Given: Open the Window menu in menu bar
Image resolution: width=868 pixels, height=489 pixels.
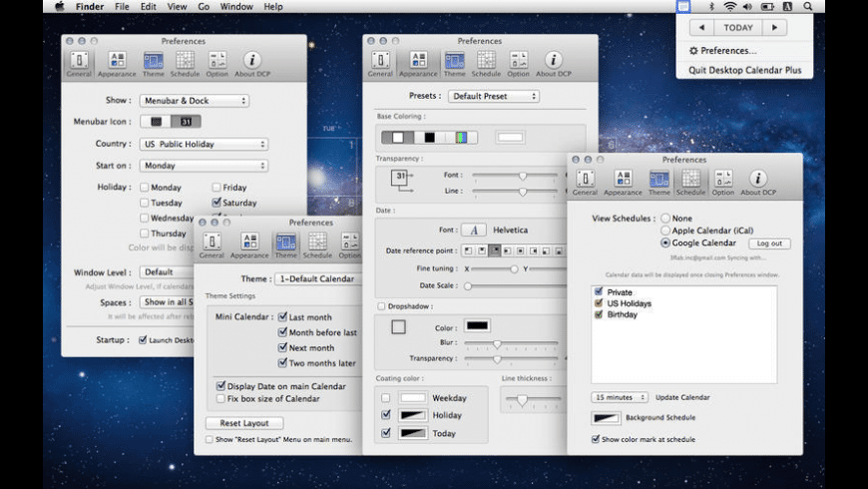Looking at the screenshot, I should 236,6.
